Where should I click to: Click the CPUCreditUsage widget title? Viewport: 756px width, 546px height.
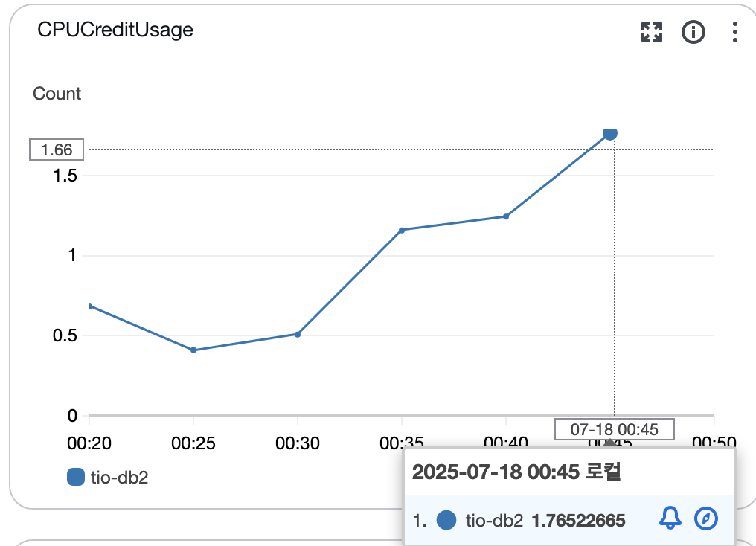point(115,30)
